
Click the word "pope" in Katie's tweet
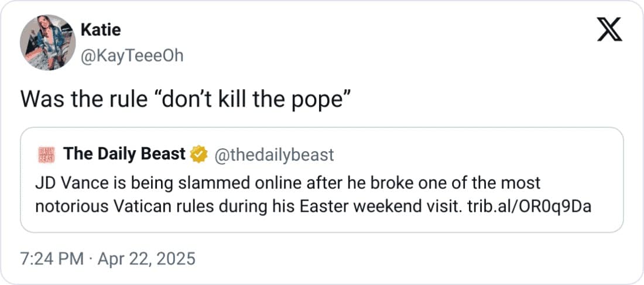pos(320,101)
